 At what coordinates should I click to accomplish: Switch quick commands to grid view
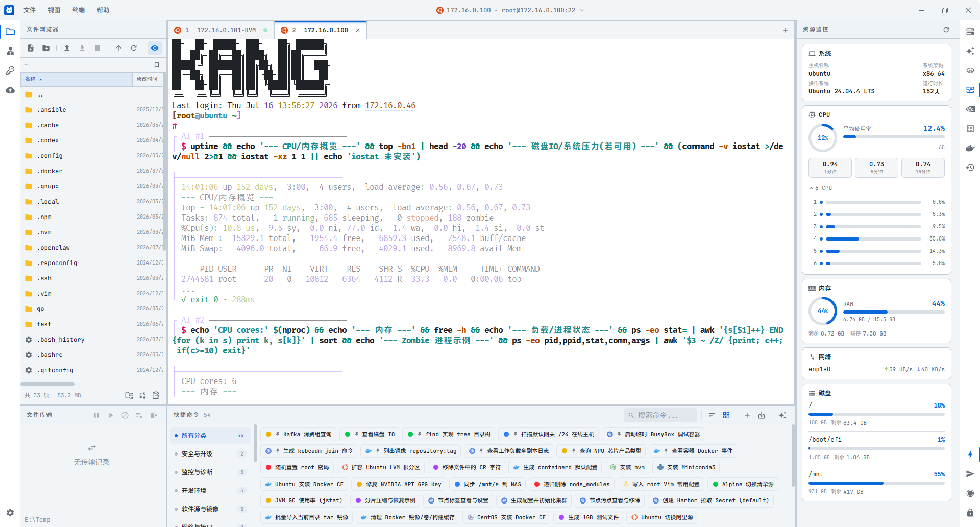(726, 415)
